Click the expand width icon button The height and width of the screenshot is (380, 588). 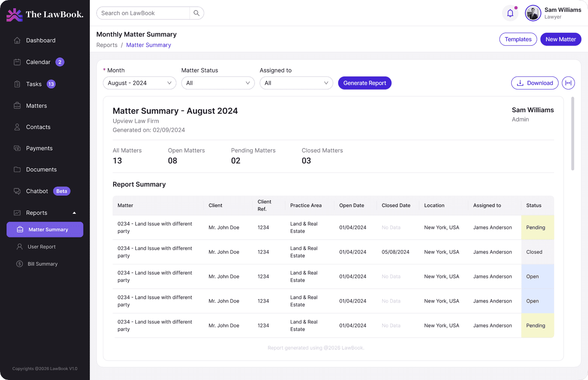(568, 83)
